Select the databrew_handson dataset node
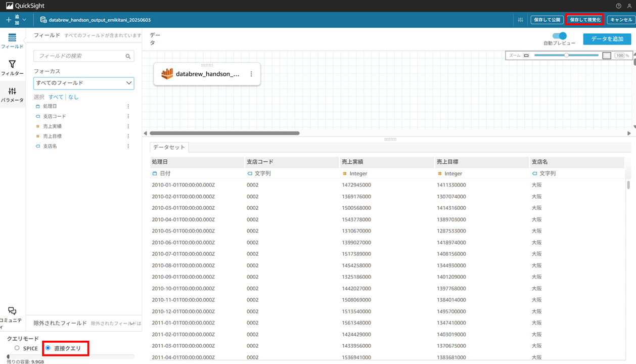The width and height of the screenshot is (636, 364). (x=207, y=74)
